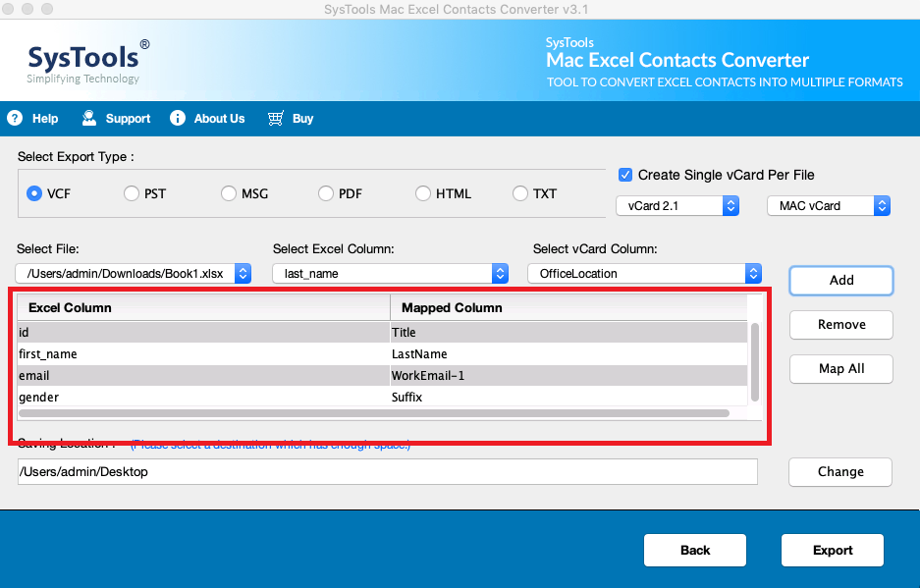This screenshot has height=588, width=920.
Task: Click the Title mapped column cell
Action: tap(569, 332)
